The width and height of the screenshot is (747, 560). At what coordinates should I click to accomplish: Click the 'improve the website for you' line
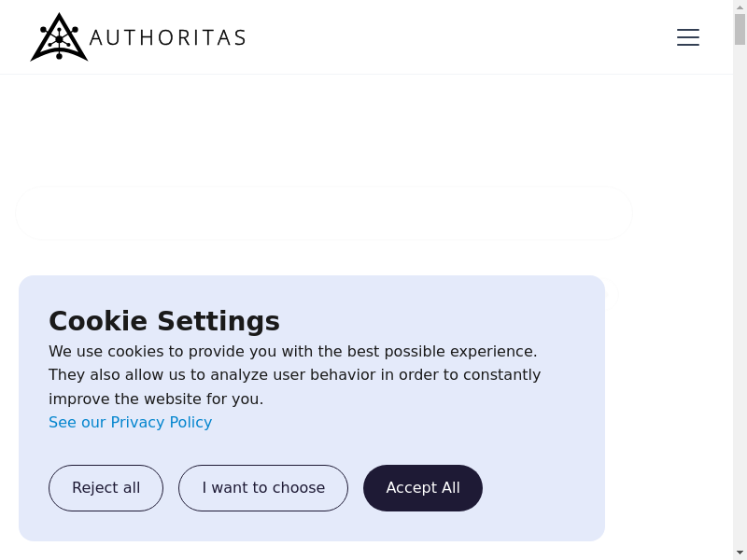coord(156,399)
